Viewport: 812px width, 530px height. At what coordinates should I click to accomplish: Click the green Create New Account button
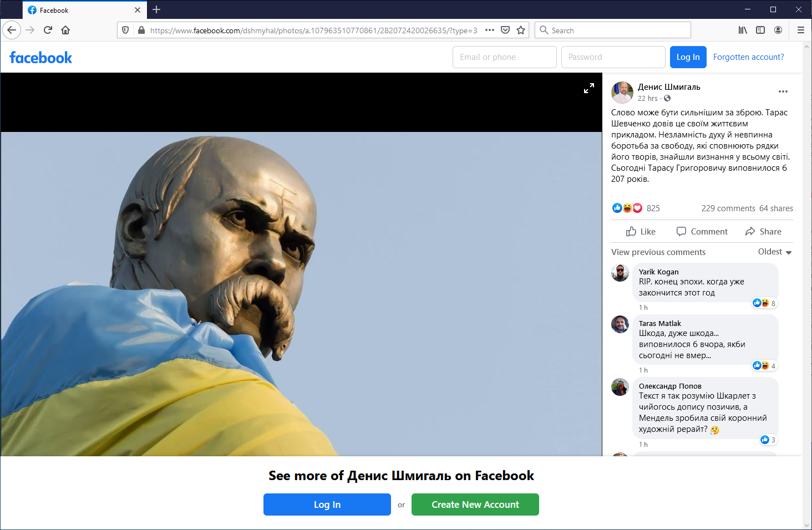pyautogui.click(x=475, y=504)
